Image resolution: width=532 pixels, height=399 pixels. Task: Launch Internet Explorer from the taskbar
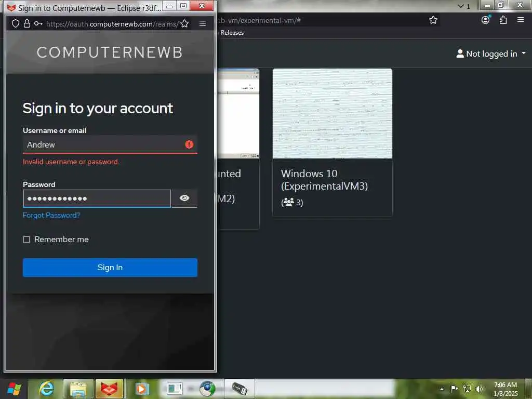click(46, 389)
